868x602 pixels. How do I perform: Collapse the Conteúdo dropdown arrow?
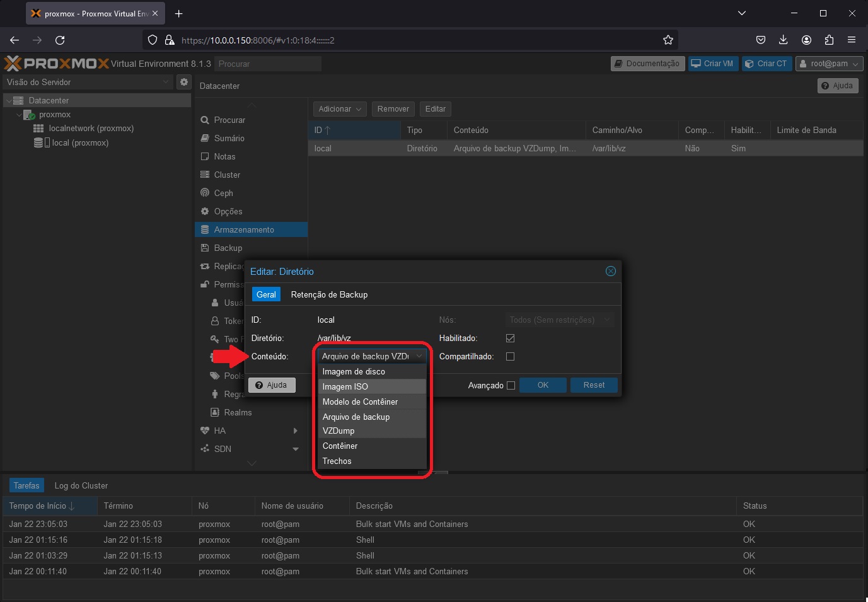pyautogui.click(x=419, y=356)
